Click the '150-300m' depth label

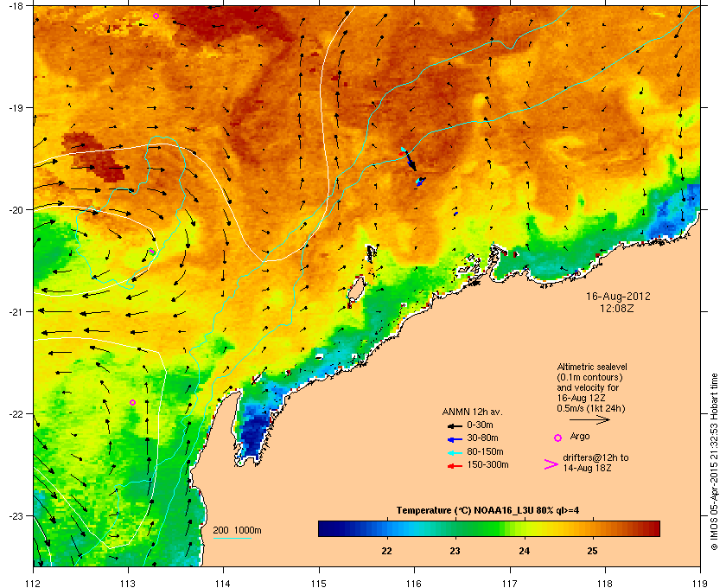[488, 464]
